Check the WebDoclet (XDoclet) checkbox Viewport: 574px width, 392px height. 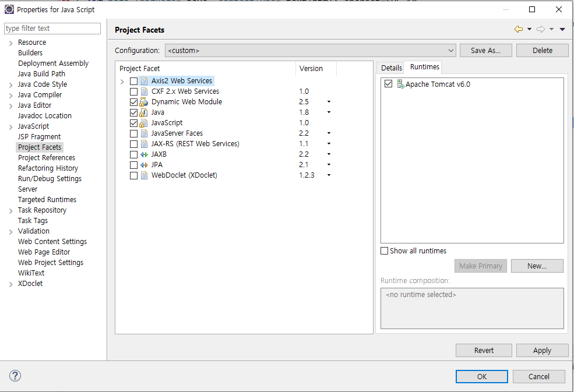click(x=133, y=175)
